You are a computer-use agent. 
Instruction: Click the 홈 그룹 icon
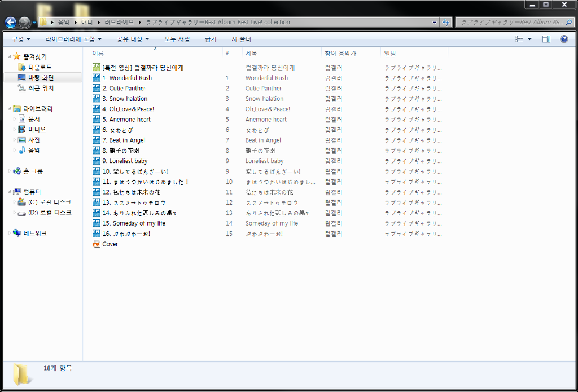[x=16, y=171]
